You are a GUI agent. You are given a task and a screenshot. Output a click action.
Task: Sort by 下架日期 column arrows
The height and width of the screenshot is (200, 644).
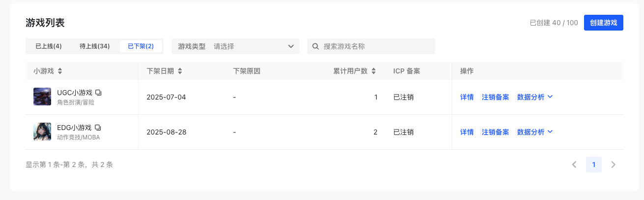point(180,71)
